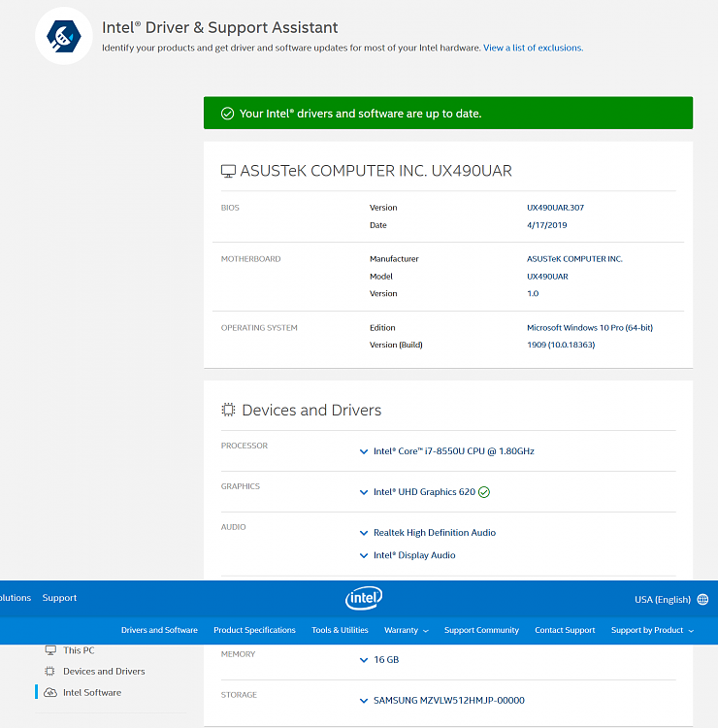Expand the Realtek High Definition Audio entry

coord(364,533)
